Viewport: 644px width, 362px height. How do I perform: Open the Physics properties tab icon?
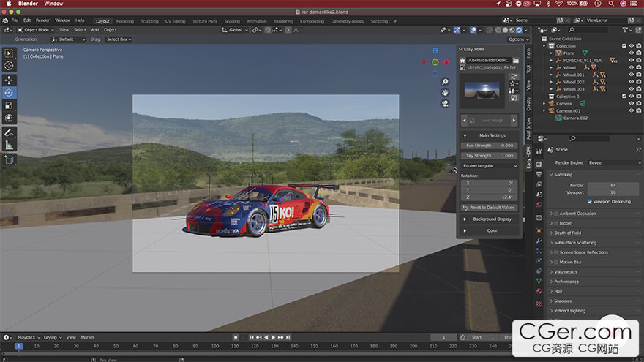coord(539,261)
